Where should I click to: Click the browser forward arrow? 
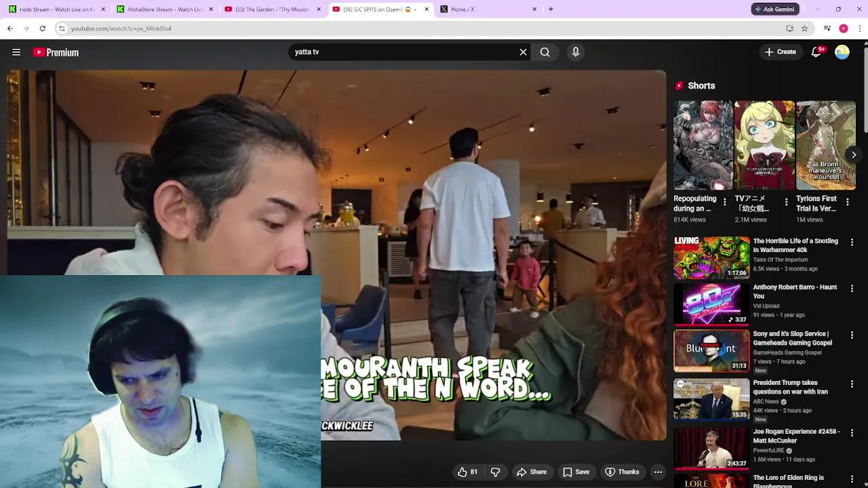click(x=26, y=28)
